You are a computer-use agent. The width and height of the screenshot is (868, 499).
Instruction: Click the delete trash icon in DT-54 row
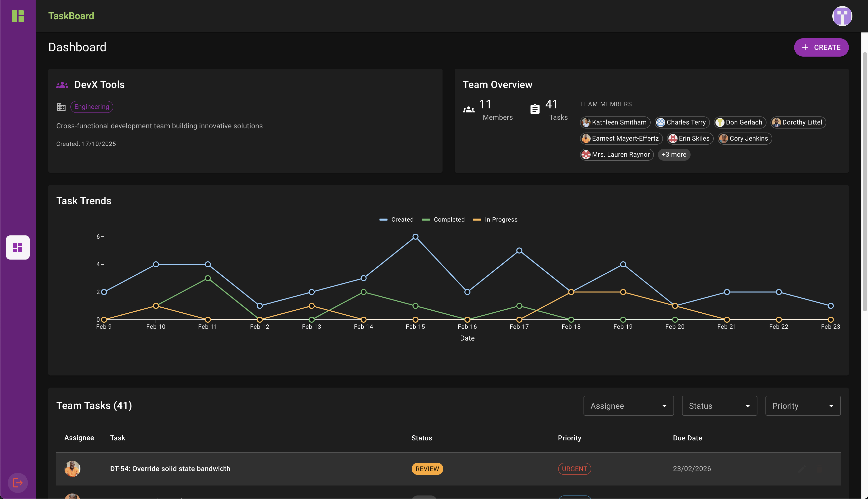[x=820, y=469]
